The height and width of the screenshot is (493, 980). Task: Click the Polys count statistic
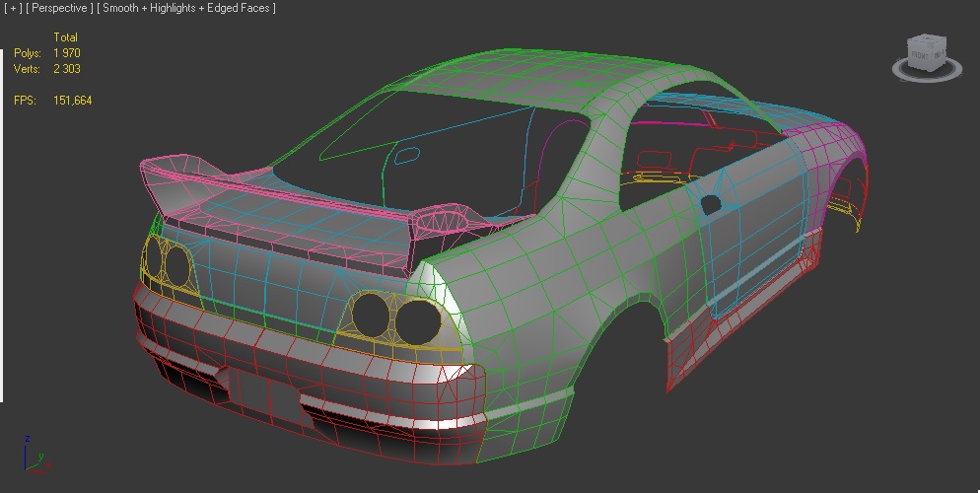coord(66,52)
